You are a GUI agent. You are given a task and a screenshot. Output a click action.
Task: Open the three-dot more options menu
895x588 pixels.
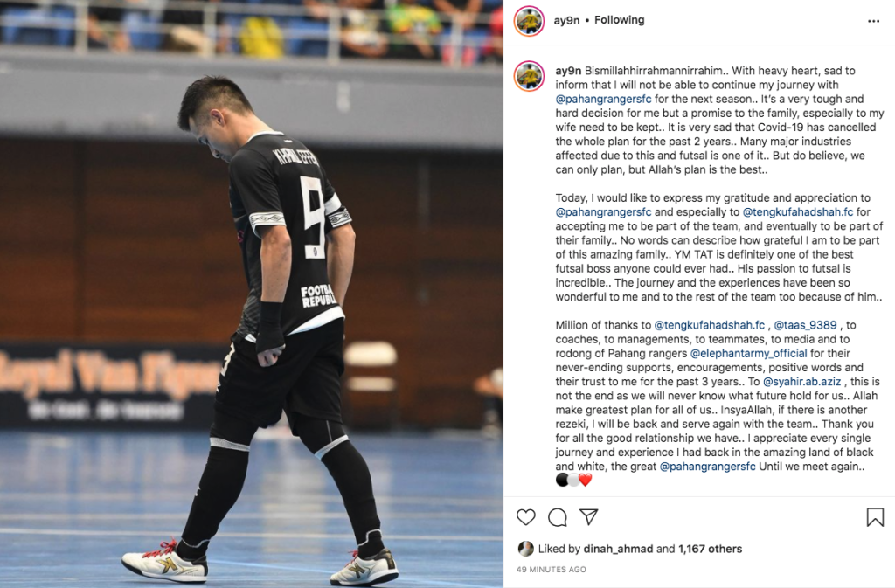pyautogui.click(x=873, y=21)
